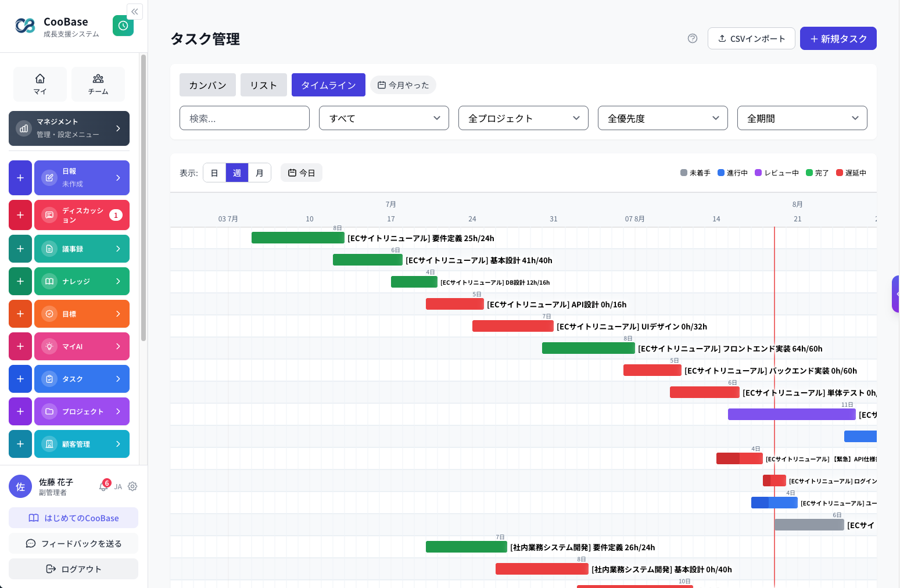Add new マイAI with plus button
The width and height of the screenshot is (900, 588).
coord(20,346)
